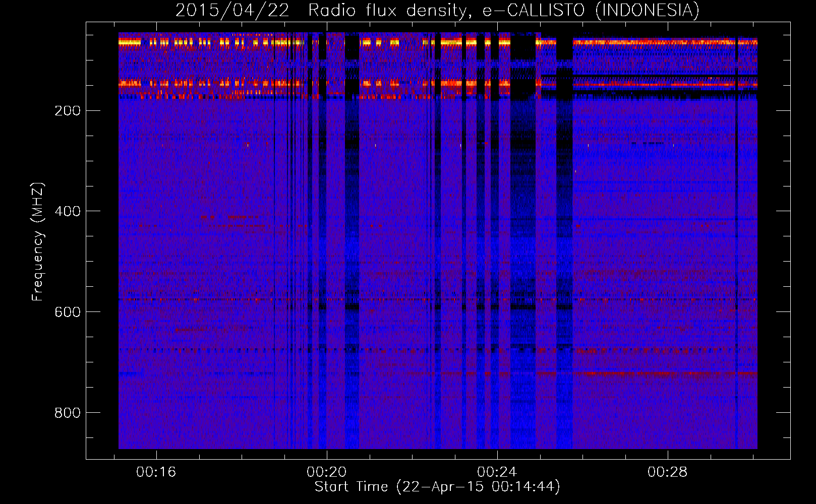This screenshot has width=816, height=504.
Task: Select the '600' frequency tick label
Action: click(68, 312)
